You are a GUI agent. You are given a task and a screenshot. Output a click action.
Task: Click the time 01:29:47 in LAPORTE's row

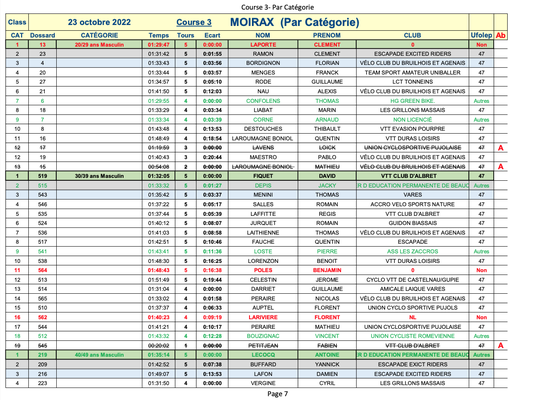159,45
